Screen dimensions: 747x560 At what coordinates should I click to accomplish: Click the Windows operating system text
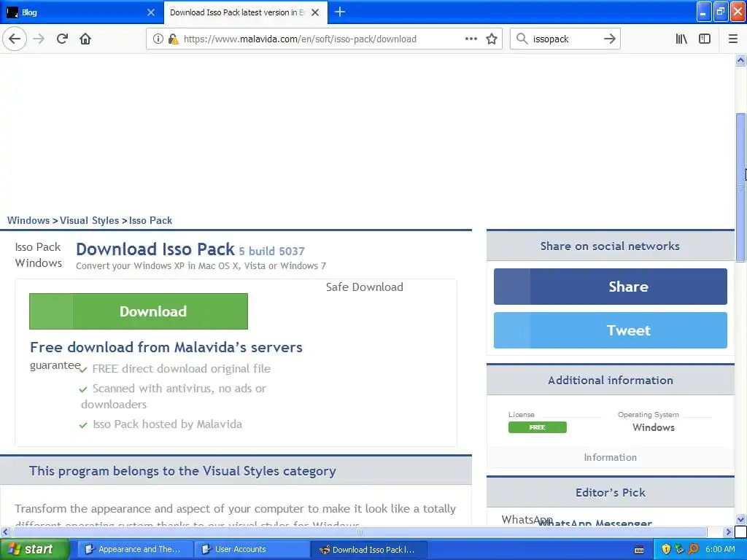coord(654,427)
